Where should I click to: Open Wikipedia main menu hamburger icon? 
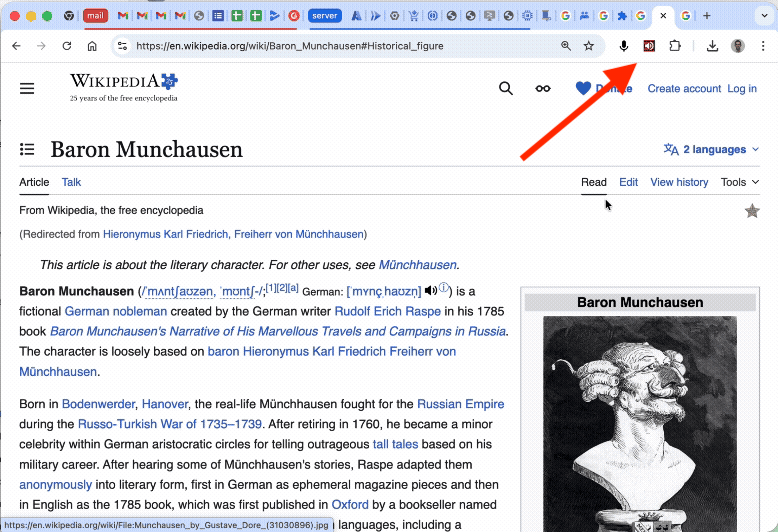[x=27, y=89]
